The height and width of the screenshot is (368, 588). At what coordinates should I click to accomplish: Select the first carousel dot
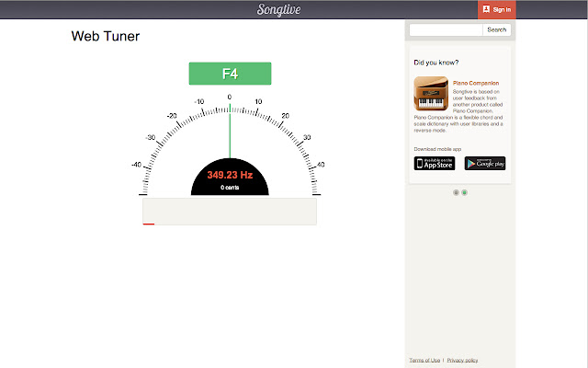pos(456,192)
